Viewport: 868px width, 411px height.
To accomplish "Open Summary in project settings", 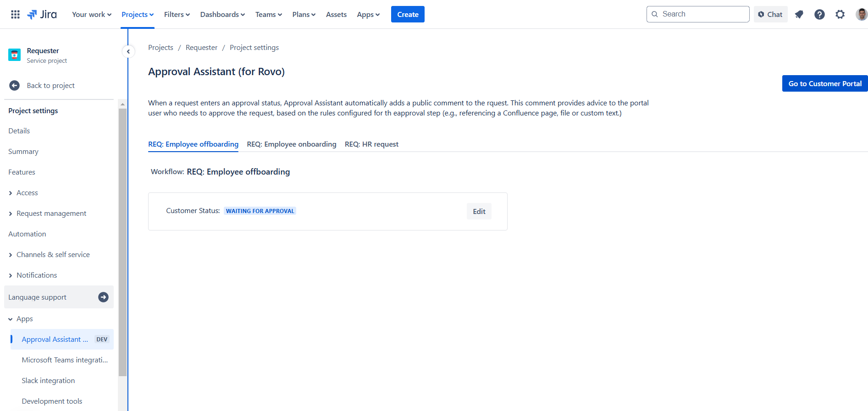I will click(x=59, y=151).
